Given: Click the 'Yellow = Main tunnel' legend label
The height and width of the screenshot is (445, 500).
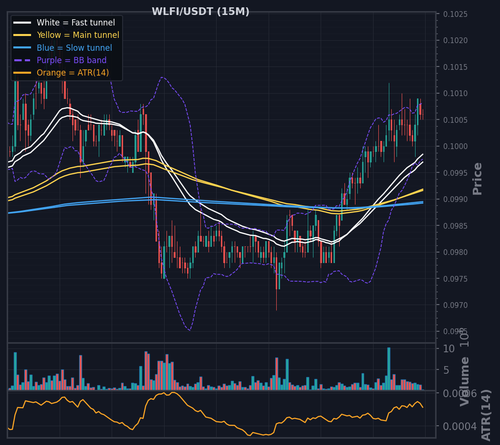Looking at the screenshot, I should pos(78,35).
